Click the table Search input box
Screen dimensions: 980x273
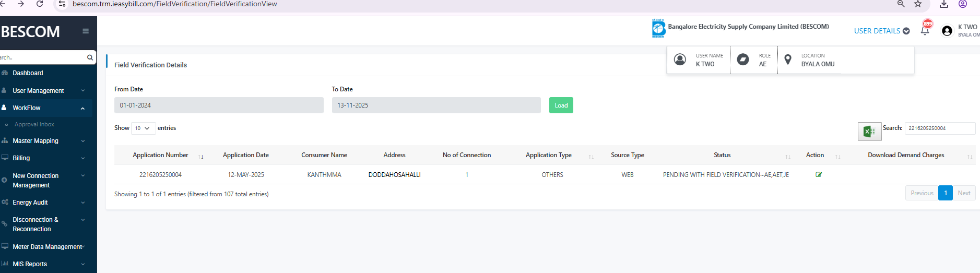point(940,128)
